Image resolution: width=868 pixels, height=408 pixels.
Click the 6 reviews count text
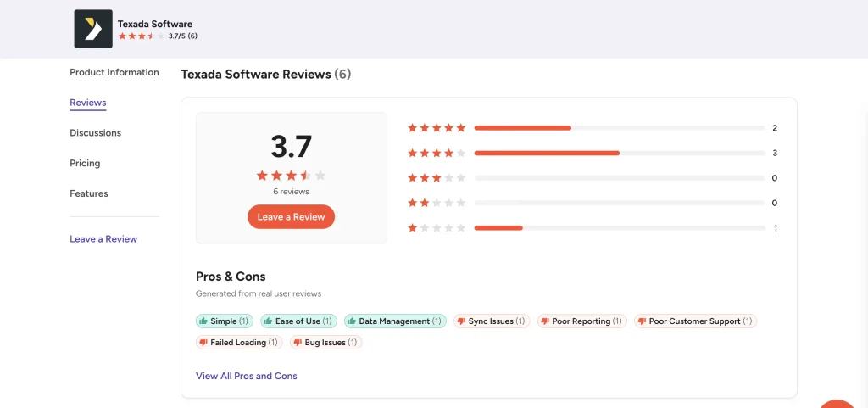click(292, 192)
